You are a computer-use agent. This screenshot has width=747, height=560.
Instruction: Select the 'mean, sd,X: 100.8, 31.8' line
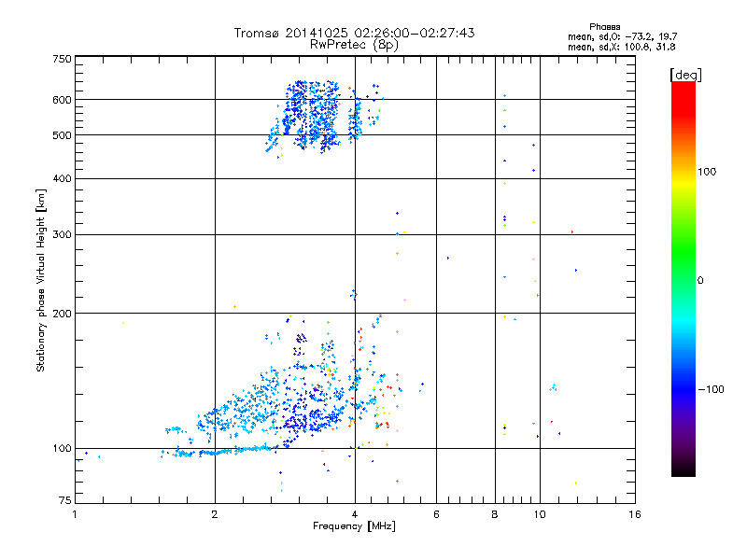pos(621,47)
